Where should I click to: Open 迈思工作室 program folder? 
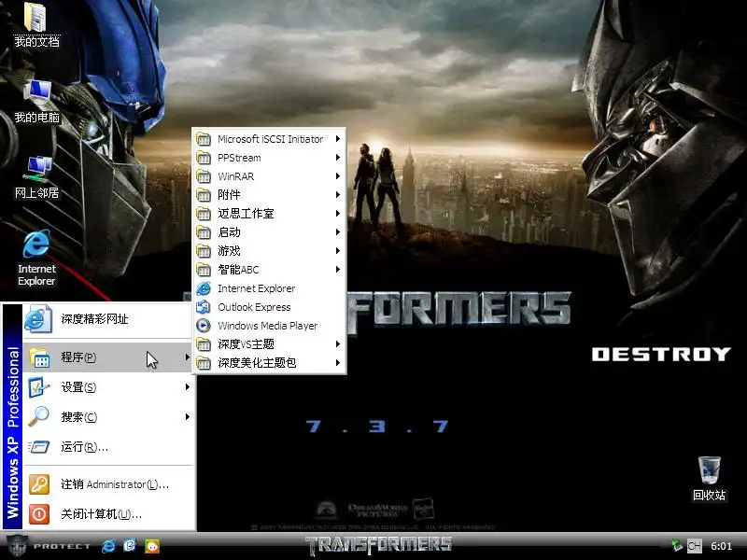(x=269, y=214)
